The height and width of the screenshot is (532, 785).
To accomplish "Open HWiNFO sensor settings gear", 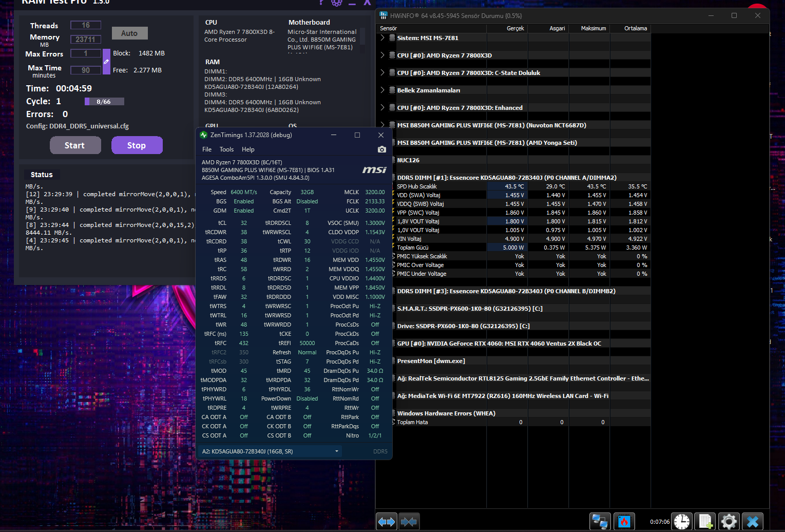I will [x=729, y=522].
